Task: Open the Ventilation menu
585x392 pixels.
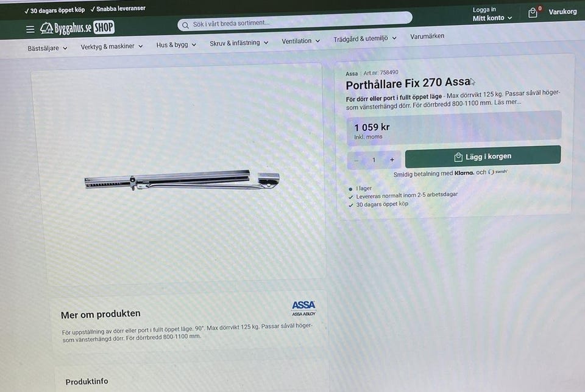Action: (x=300, y=41)
